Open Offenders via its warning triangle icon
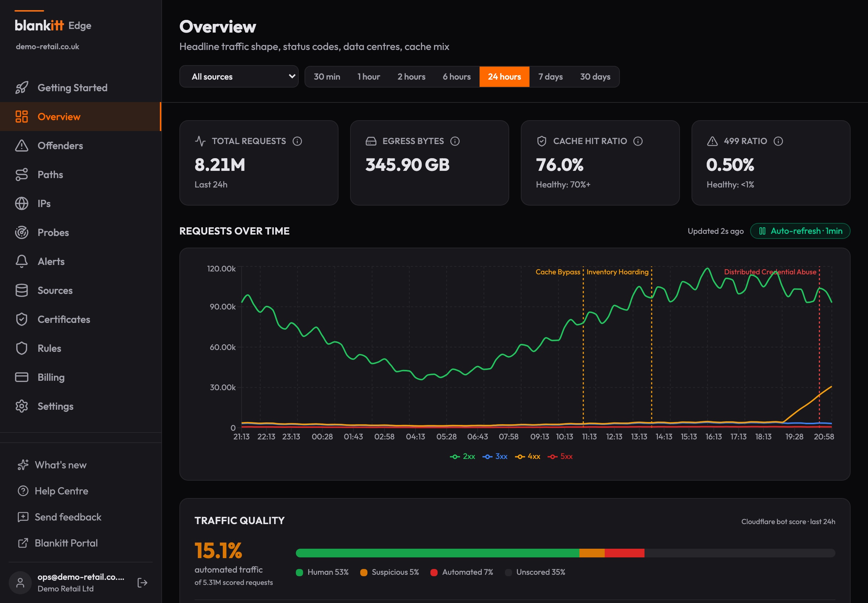Screen dimensions: 868x603 click(x=22, y=146)
